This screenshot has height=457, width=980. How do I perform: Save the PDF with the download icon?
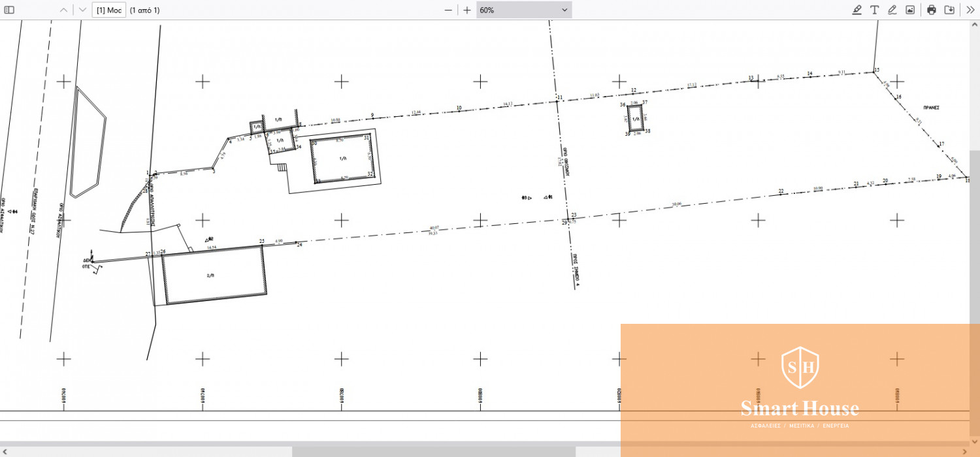pyautogui.click(x=950, y=10)
